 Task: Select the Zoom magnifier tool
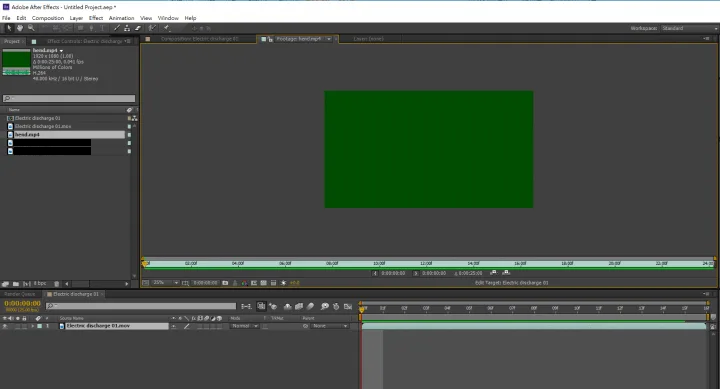coord(31,28)
